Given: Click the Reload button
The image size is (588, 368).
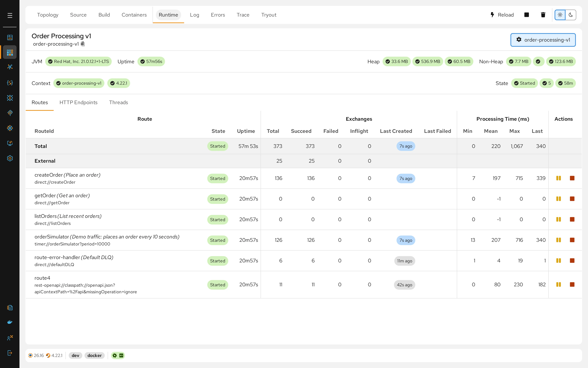Looking at the screenshot, I should [502, 15].
